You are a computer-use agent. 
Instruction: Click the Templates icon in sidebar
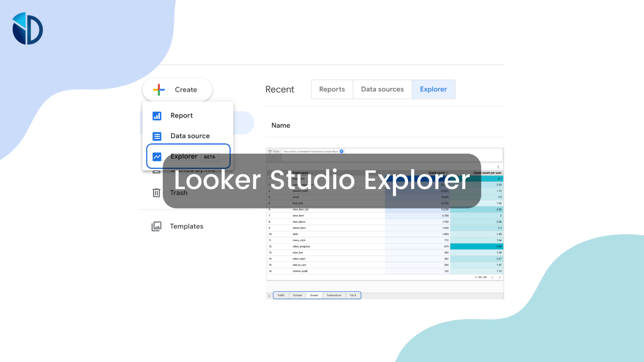pyautogui.click(x=157, y=226)
